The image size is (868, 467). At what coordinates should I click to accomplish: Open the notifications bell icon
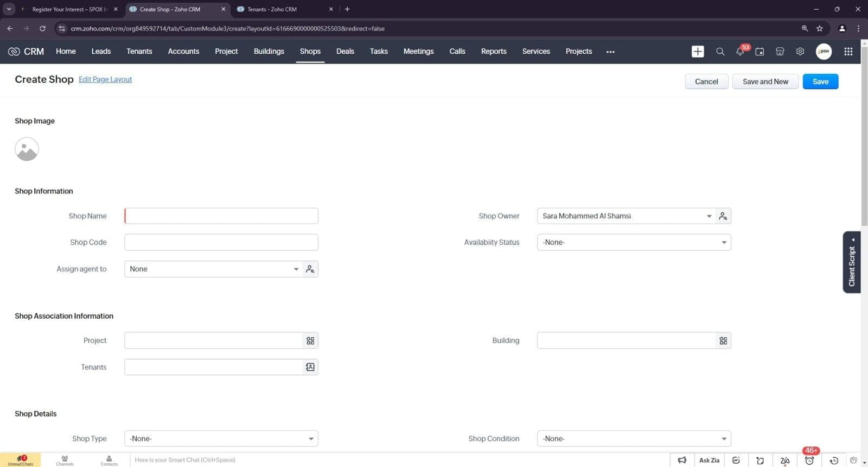click(x=740, y=52)
